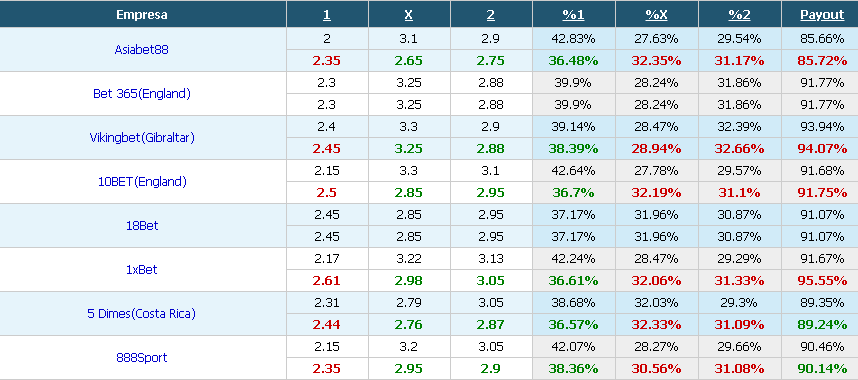Open the 5 Dimes(Costa Rica) link
The height and width of the screenshot is (380, 858).
click(142, 314)
